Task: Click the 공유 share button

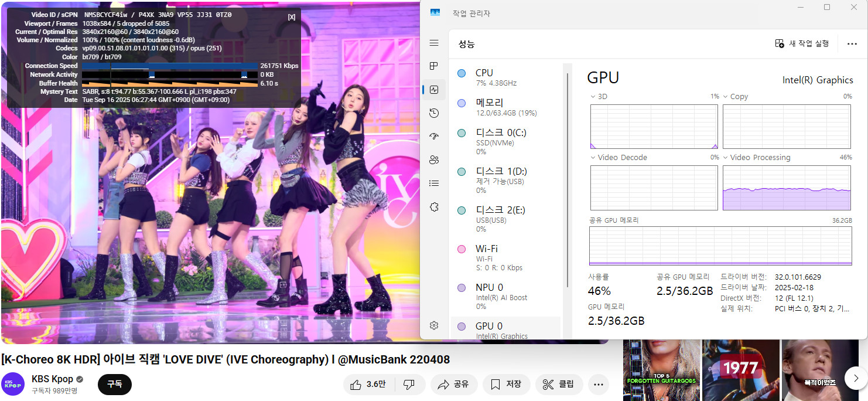Action: 454,385
